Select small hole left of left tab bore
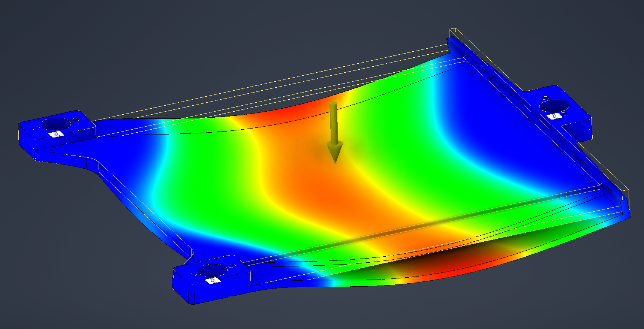The height and width of the screenshot is (329, 644). pos(36,129)
